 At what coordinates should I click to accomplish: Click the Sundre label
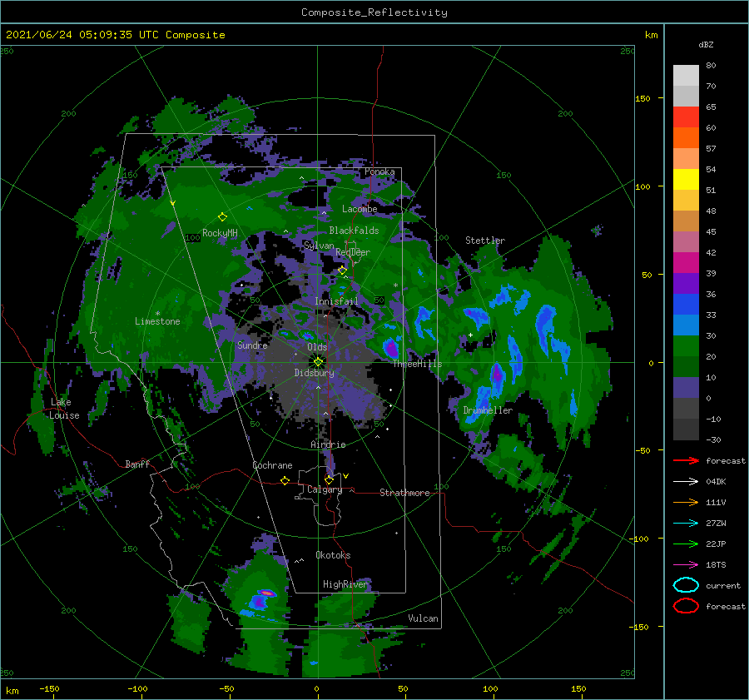point(252,345)
